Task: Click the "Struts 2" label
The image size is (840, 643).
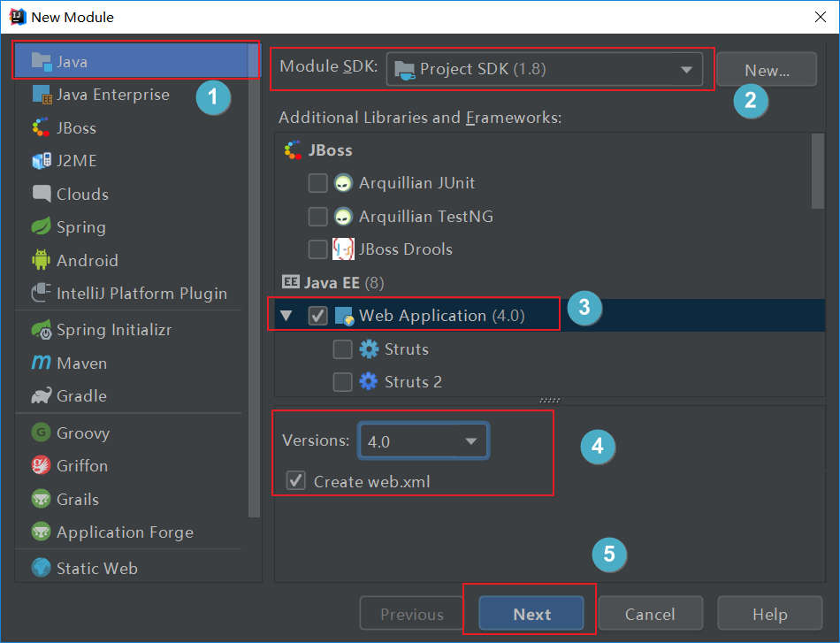Action: click(413, 382)
